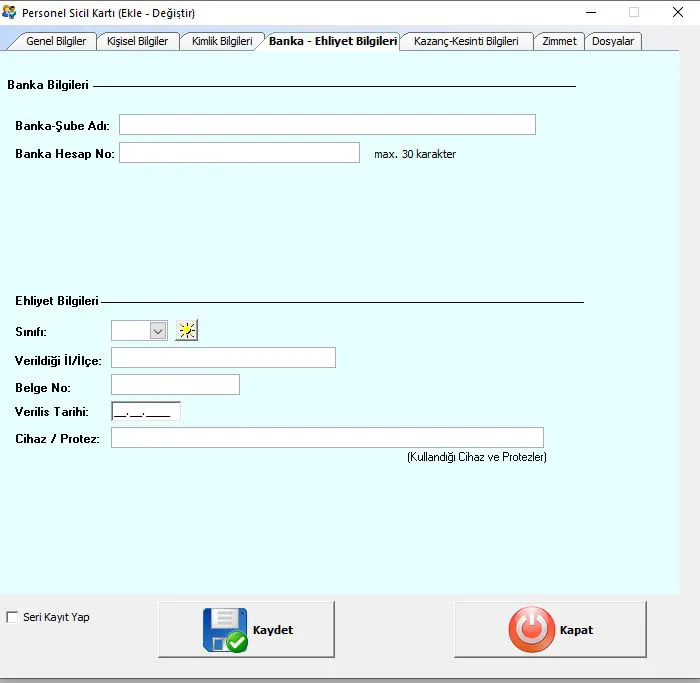Focus the Banka Hesap No field

click(x=239, y=153)
